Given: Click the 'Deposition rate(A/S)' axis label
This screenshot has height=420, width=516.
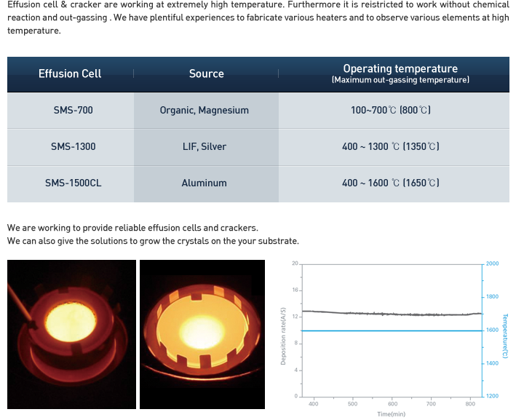Looking at the screenshot, I should (x=283, y=336).
